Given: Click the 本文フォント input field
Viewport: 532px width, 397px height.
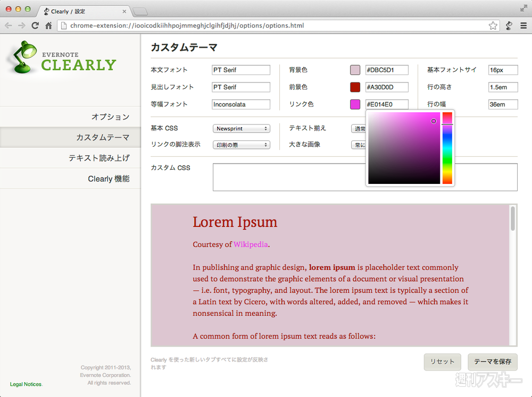Looking at the screenshot, I should coord(241,70).
